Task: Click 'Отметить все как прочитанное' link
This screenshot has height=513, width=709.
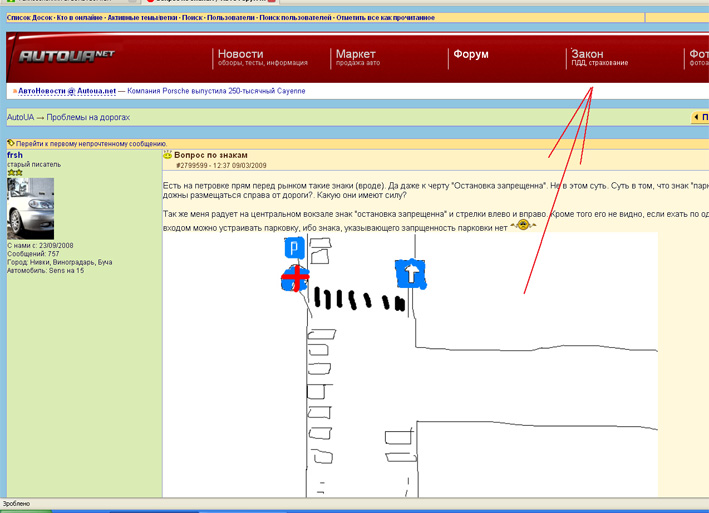Action: pos(385,18)
